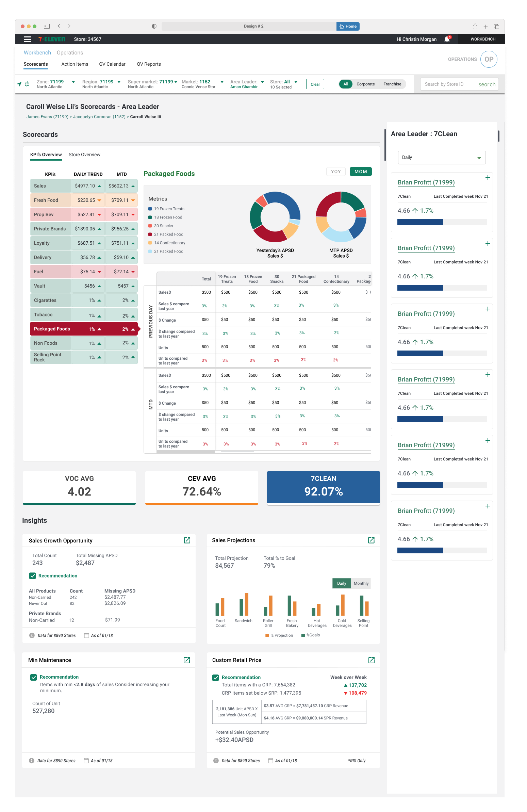527x812 pixels.
Task: Click the data table horizontal scrollbar
Action: (x=237, y=452)
